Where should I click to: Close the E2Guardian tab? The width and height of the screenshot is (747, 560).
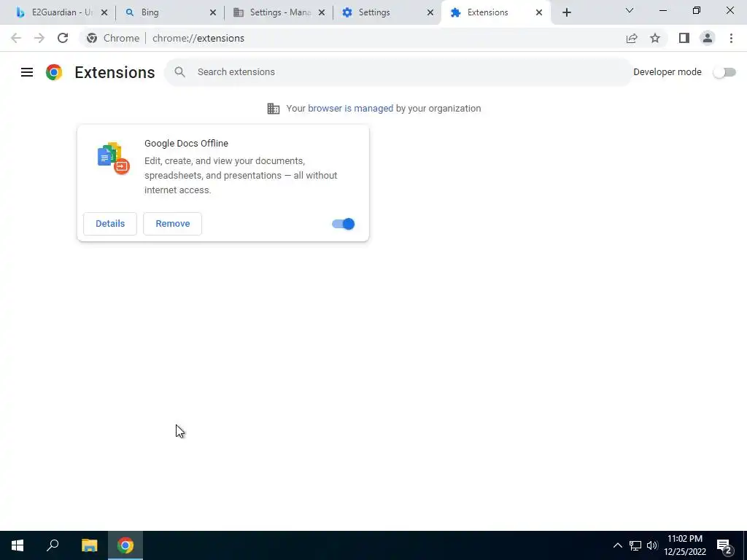pyautogui.click(x=104, y=12)
